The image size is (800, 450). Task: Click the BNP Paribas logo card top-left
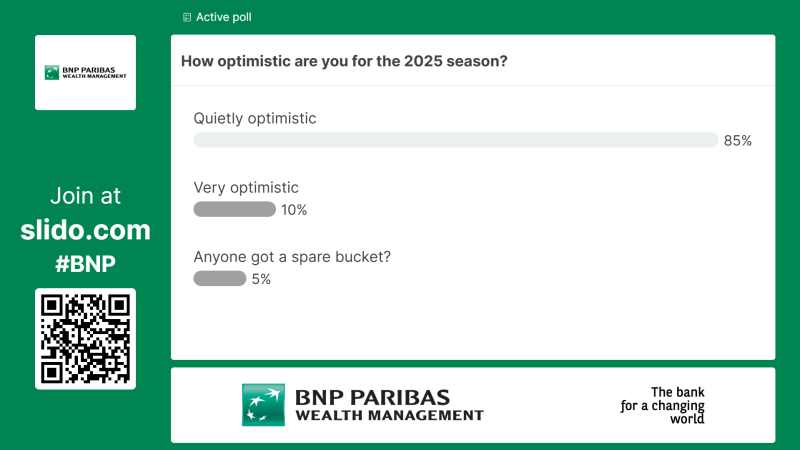tap(85, 73)
